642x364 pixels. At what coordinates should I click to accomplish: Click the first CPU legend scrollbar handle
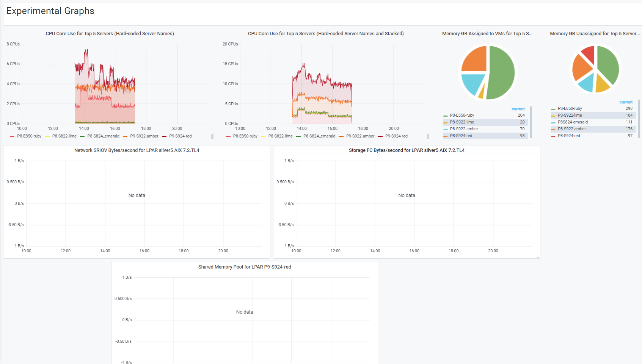[x=212, y=136]
